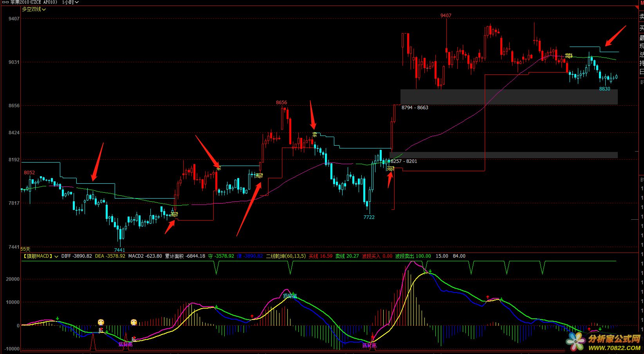This screenshot has width=644, height=354.
Task: Click the 20000 MACD axis label
Action: coord(13,279)
